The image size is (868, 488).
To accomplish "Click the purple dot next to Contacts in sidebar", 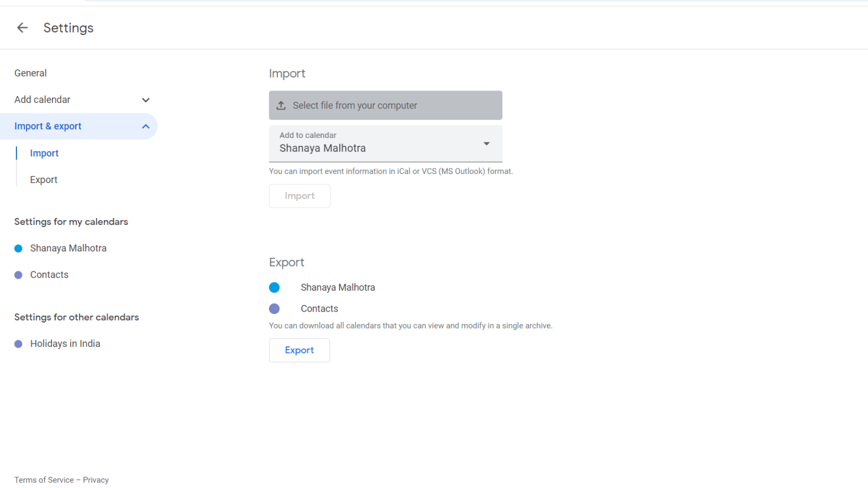I will pyautogui.click(x=18, y=274).
